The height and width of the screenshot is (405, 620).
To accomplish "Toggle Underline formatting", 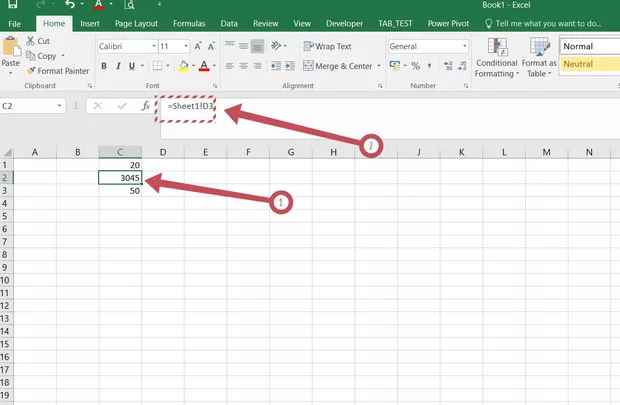I will tap(132, 66).
